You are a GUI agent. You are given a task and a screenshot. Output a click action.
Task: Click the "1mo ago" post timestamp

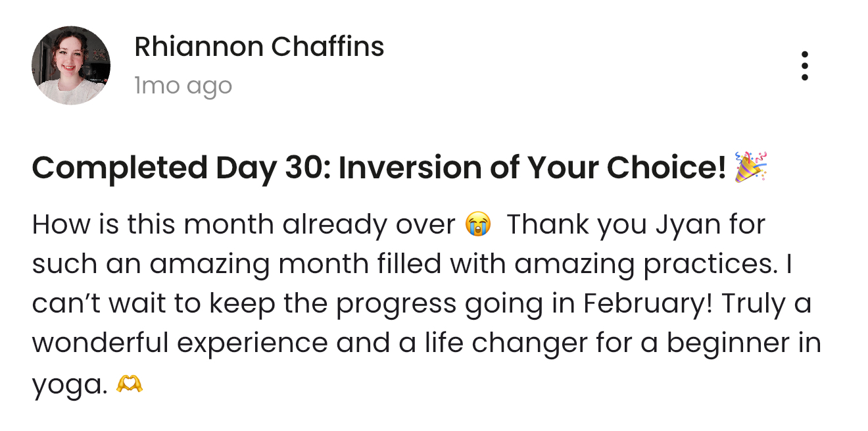pos(183,86)
